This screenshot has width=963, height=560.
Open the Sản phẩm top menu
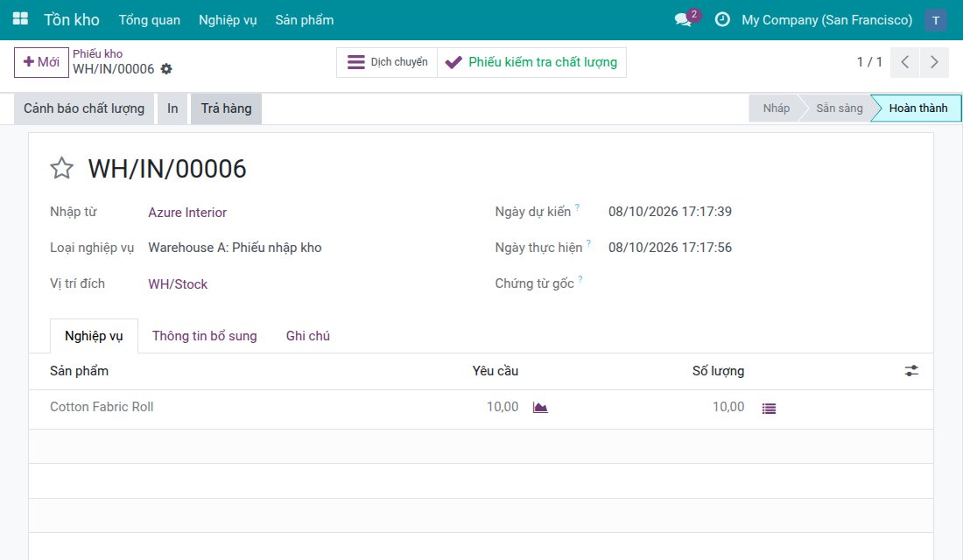(305, 19)
